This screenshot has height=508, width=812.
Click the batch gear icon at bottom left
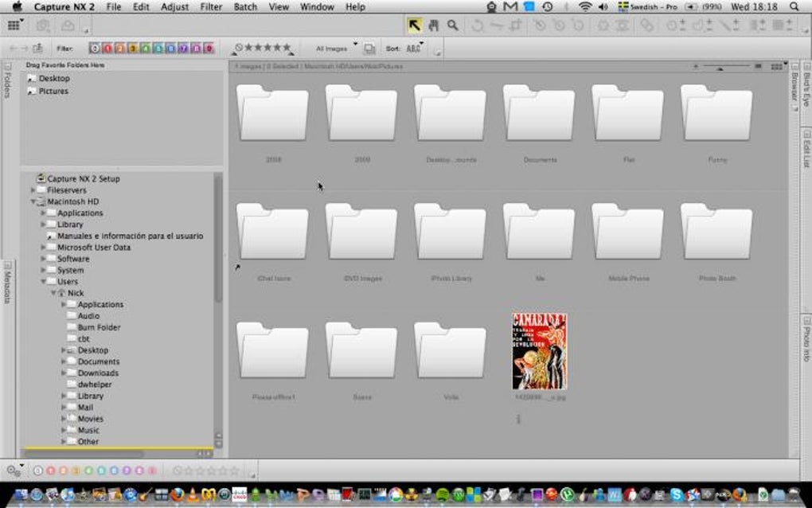[x=13, y=471]
